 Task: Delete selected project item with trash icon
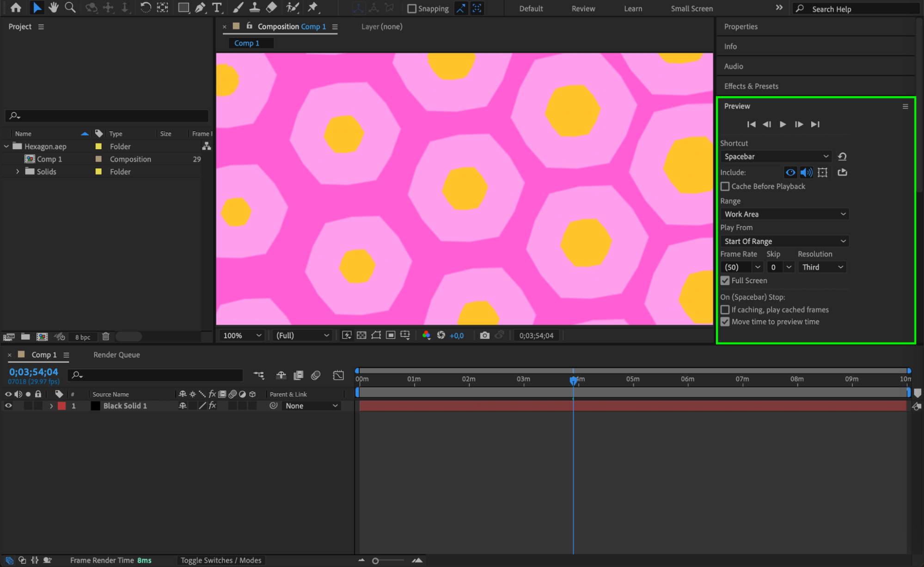click(106, 336)
